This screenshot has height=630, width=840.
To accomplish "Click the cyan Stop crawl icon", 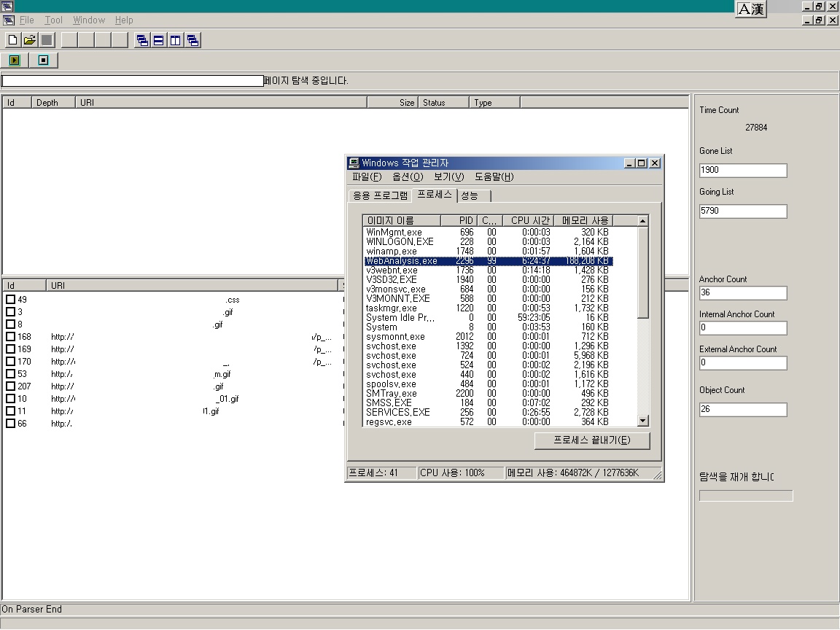I will (x=43, y=61).
